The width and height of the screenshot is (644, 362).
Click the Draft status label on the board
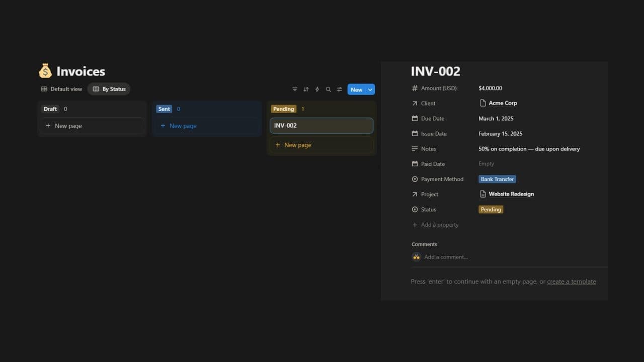pos(50,109)
